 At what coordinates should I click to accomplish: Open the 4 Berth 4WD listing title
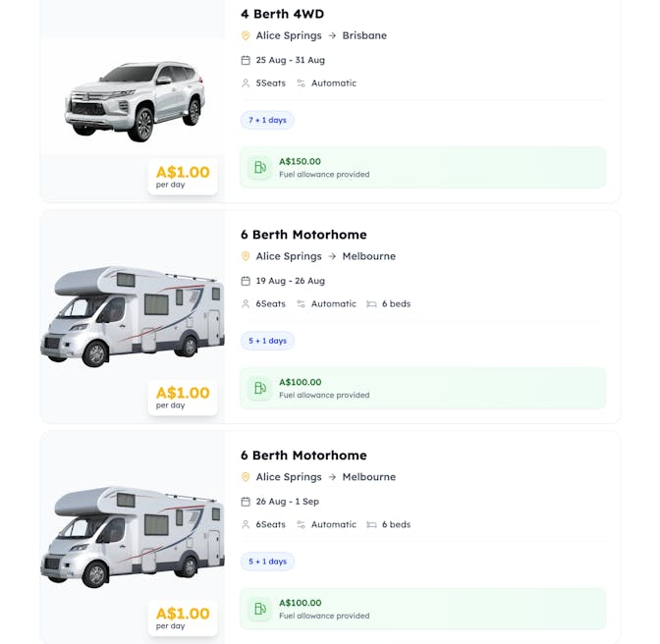point(282,14)
